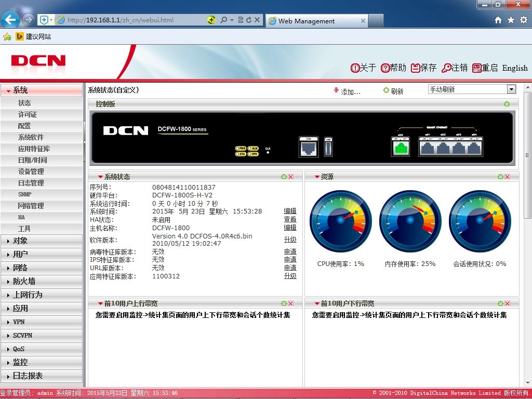Reload the page with the browser refresh icon
The image size is (532, 399).
pyautogui.click(x=249, y=20)
